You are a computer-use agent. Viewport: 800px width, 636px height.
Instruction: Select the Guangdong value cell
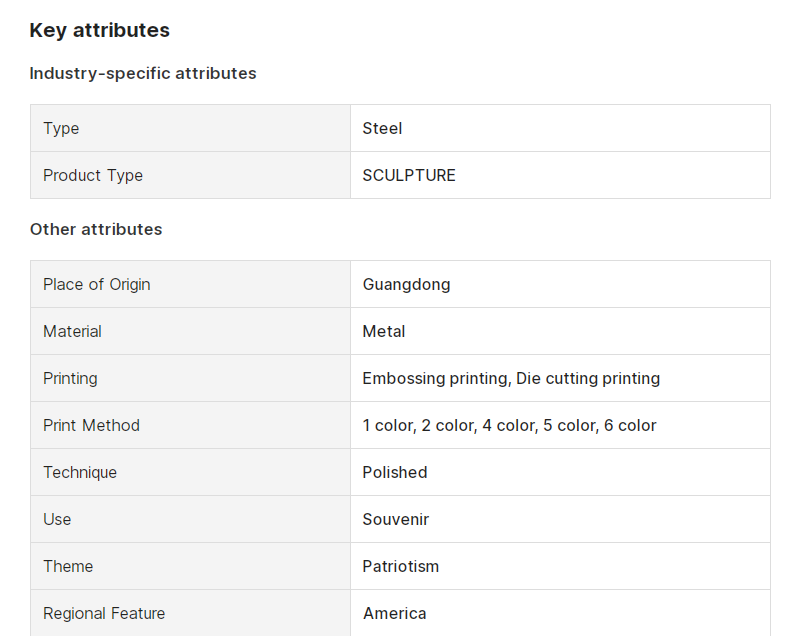click(x=560, y=284)
